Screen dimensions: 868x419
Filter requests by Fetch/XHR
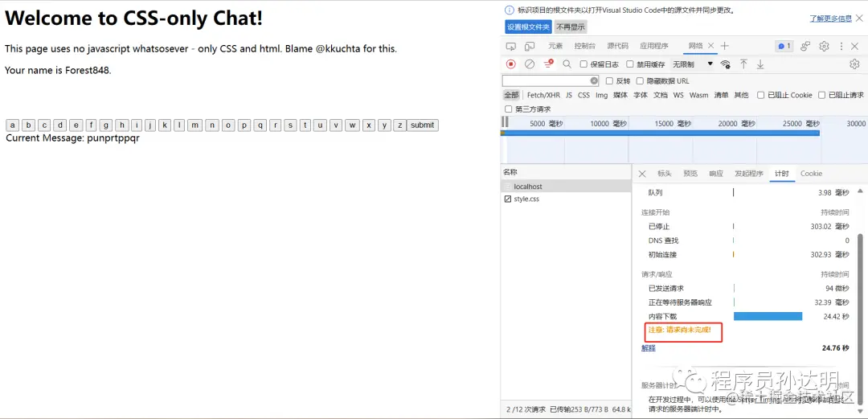click(543, 96)
